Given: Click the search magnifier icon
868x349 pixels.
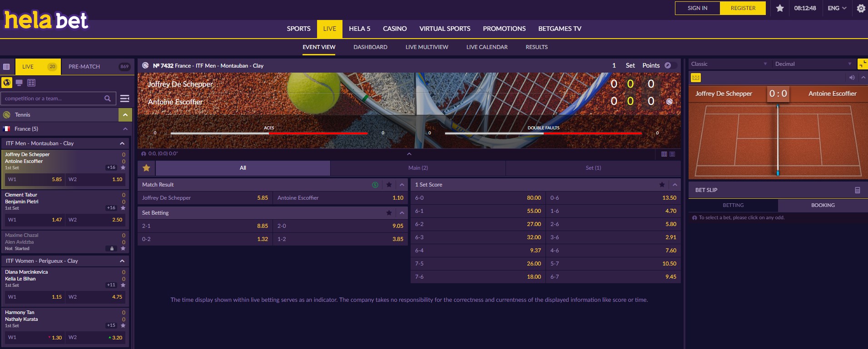Looking at the screenshot, I should click(108, 98).
